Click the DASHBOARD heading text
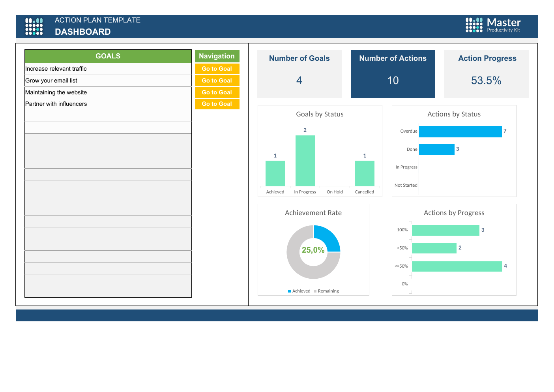Image resolution: width=554 pixels, height=392 pixels. (83, 32)
